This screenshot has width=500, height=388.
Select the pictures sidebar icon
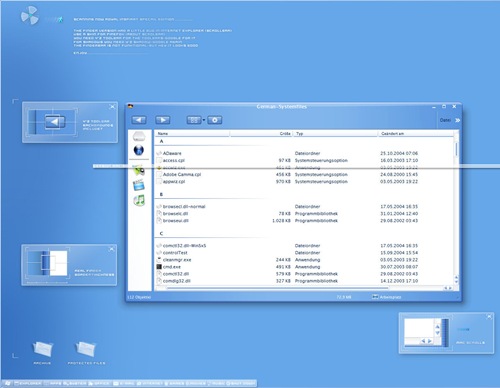coord(139,170)
